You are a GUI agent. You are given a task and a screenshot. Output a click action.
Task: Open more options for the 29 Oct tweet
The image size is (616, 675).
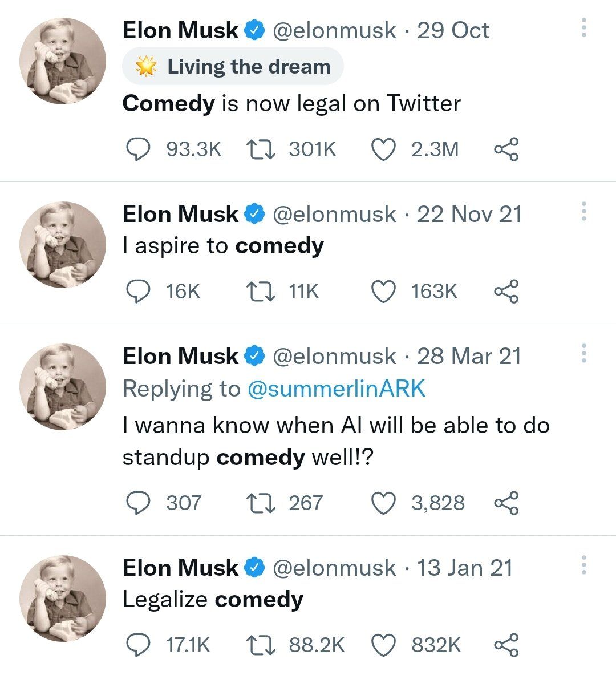click(x=583, y=28)
